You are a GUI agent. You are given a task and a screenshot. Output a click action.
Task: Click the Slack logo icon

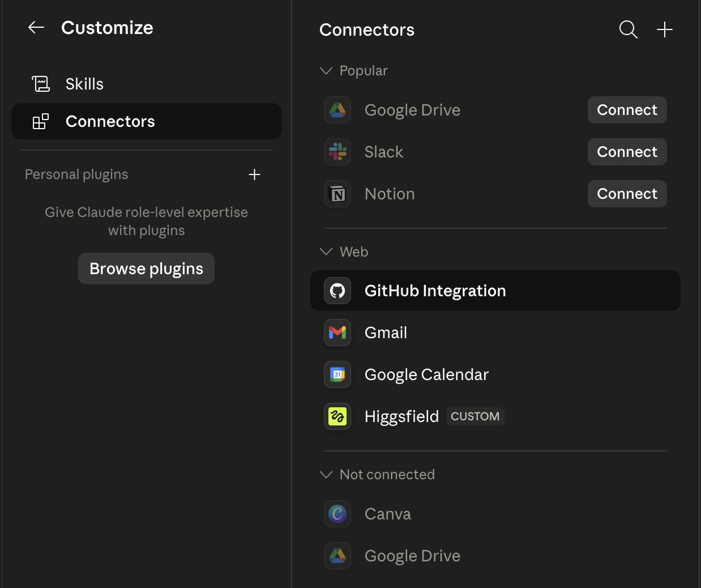pyautogui.click(x=337, y=152)
